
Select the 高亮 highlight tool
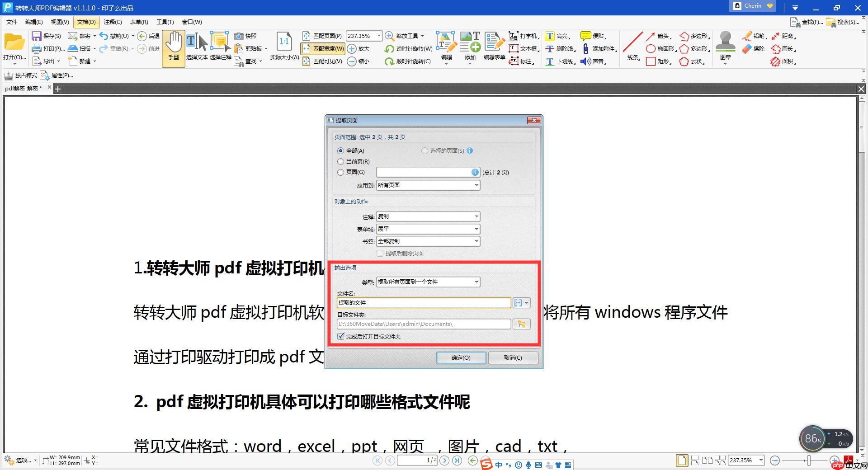557,36
